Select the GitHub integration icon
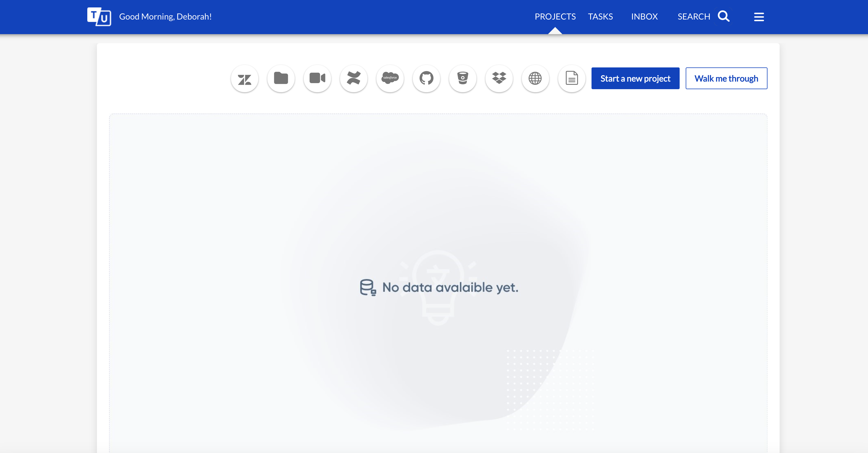 click(x=427, y=78)
